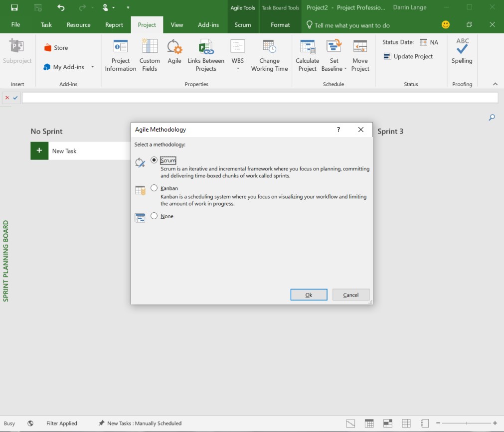
Task: Click the zoom slider in status bar
Action: (x=467, y=424)
